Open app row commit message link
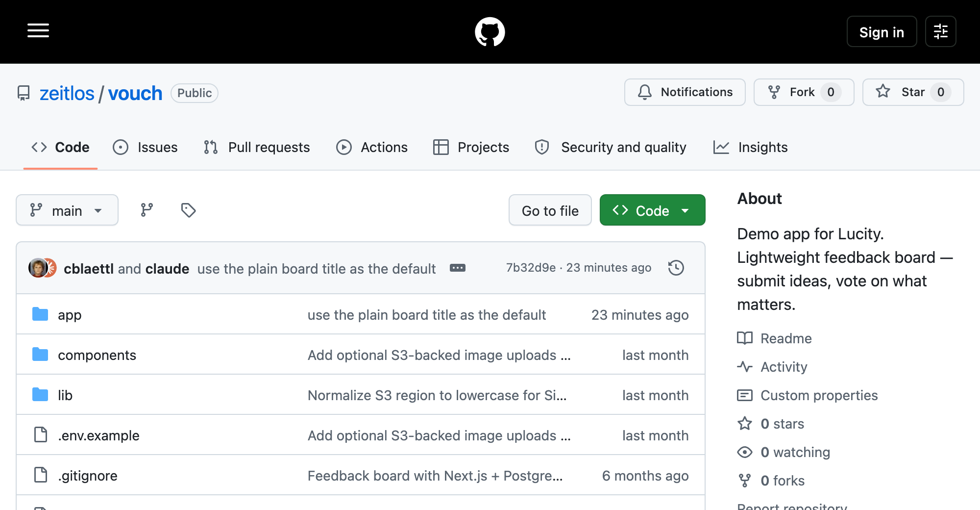Image resolution: width=980 pixels, height=510 pixels. click(427, 315)
